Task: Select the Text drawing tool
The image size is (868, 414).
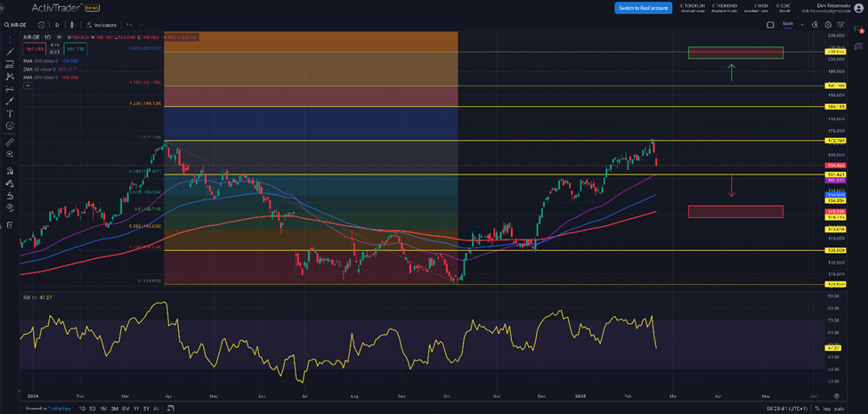Action: [10, 113]
